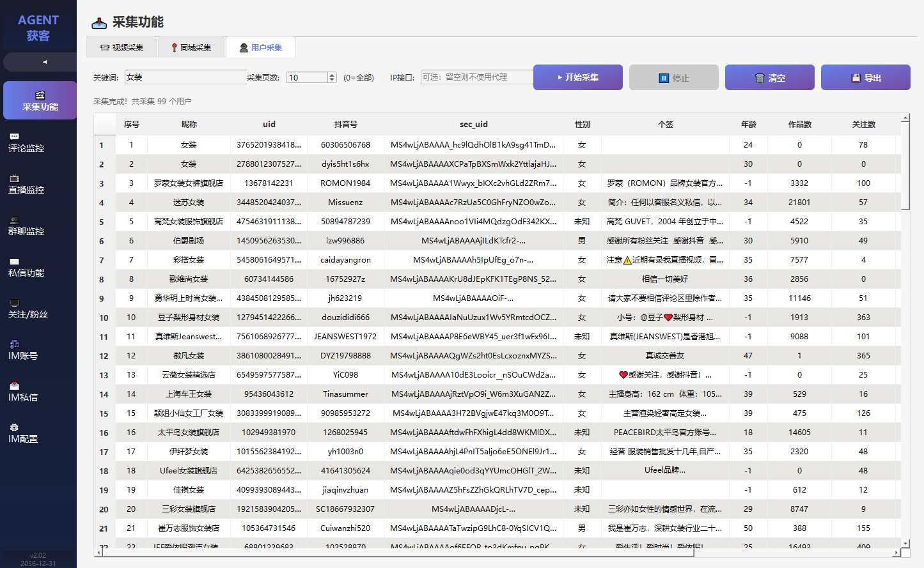Increase 采集页数 with the up arrow
This screenshot has width=924, height=568.
coord(332,75)
